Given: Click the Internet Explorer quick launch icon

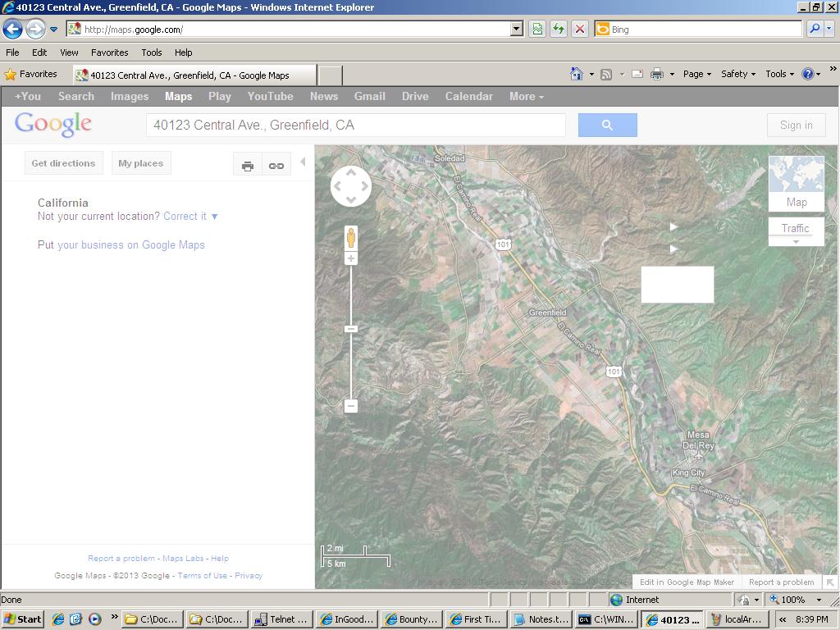Looking at the screenshot, I should tap(58, 619).
